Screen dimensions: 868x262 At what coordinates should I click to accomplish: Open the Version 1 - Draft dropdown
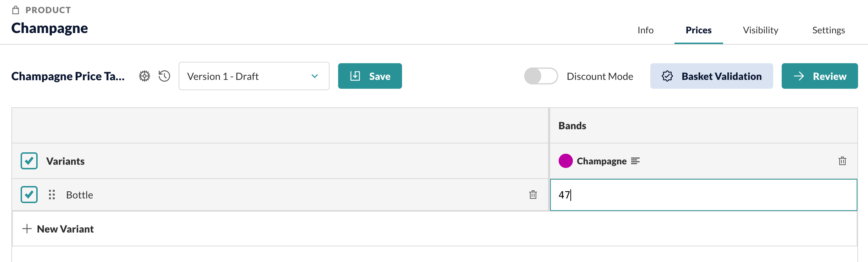[x=254, y=76]
